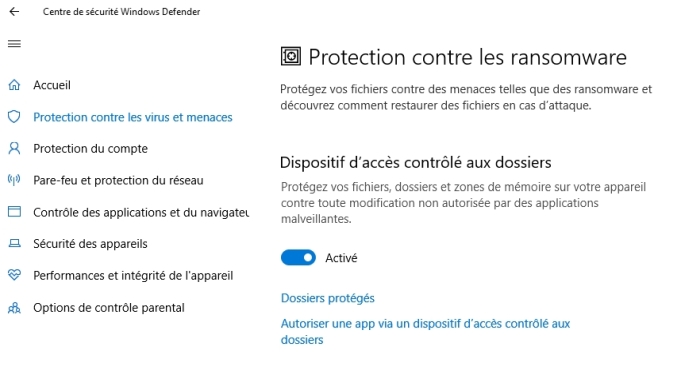The height and width of the screenshot is (382, 700).
Task: Select the shield virus protection icon
Action: point(14,117)
